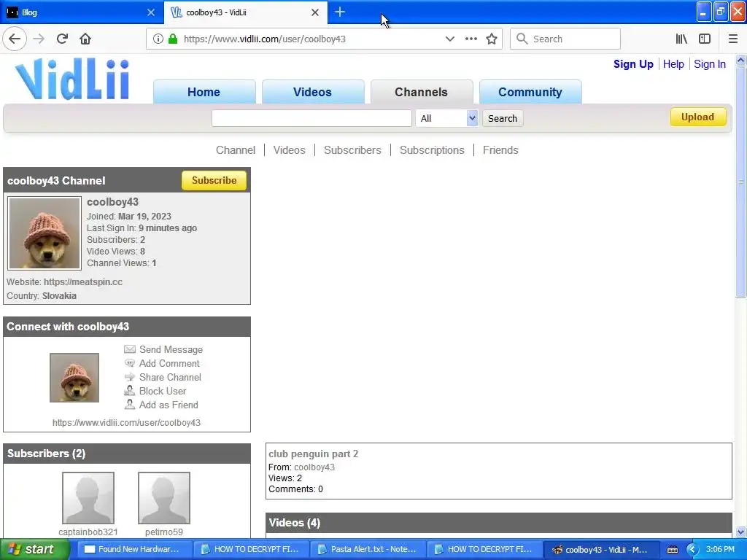Open the Firefox library icon
747x560 pixels.
tap(681, 39)
